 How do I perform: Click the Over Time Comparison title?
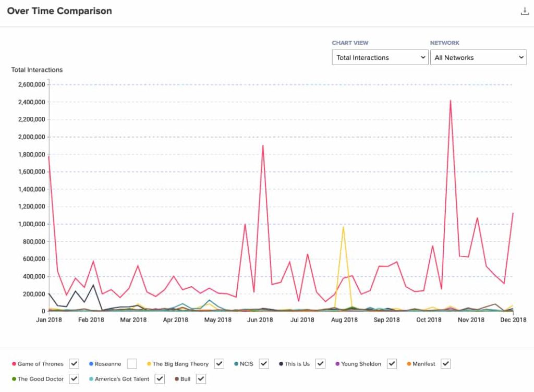pyautogui.click(x=59, y=11)
